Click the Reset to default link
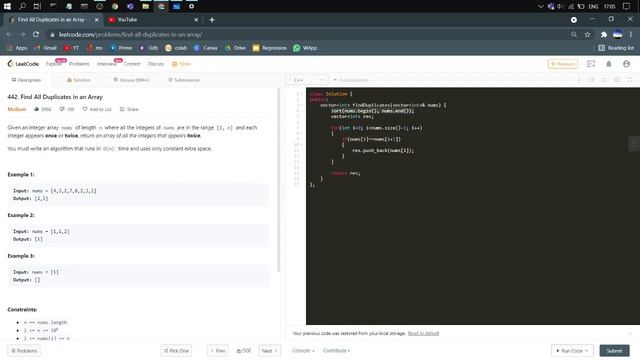 [x=423, y=333]
